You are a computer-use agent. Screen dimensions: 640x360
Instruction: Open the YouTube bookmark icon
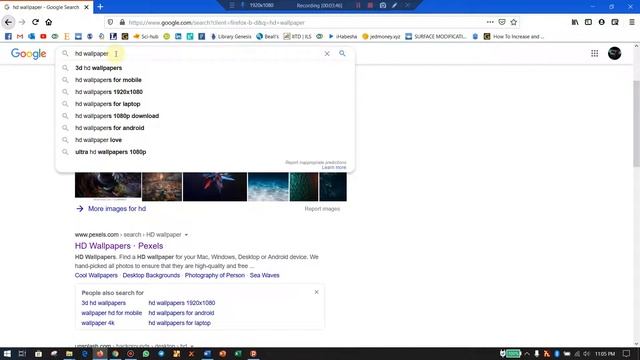coord(43,36)
